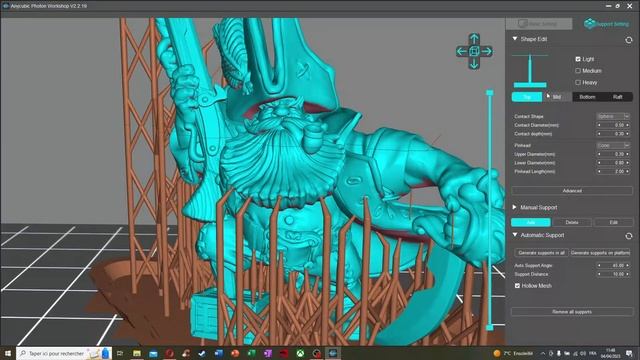Open Xbox app in taskbar
This screenshot has width=640, height=360.
(300, 353)
